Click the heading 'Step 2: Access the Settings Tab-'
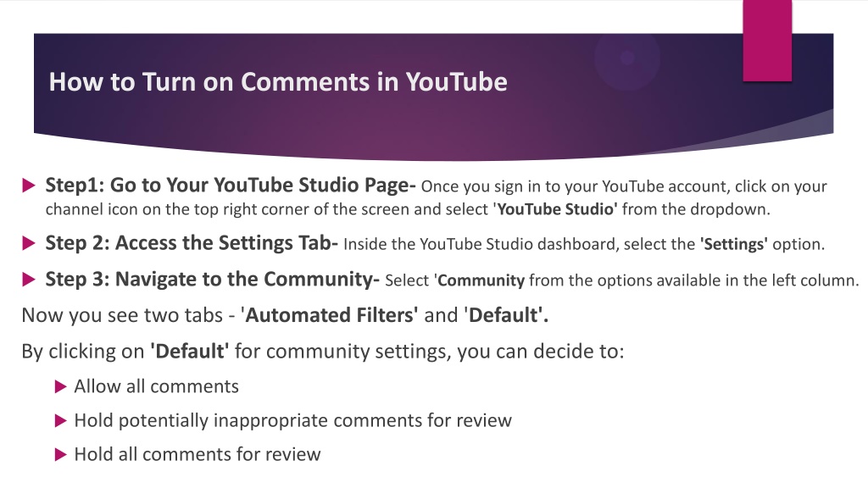This screenshot has height=488, width=868. (192, 243)
